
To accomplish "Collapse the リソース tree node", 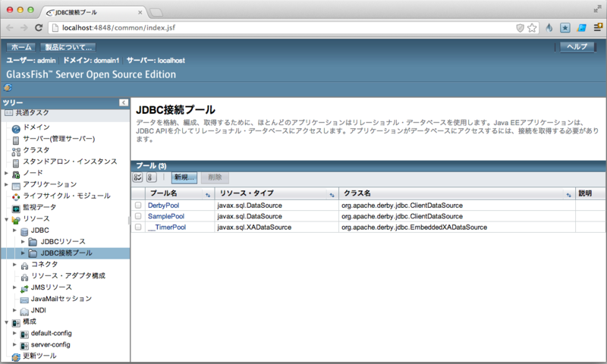I will [6, 218].
